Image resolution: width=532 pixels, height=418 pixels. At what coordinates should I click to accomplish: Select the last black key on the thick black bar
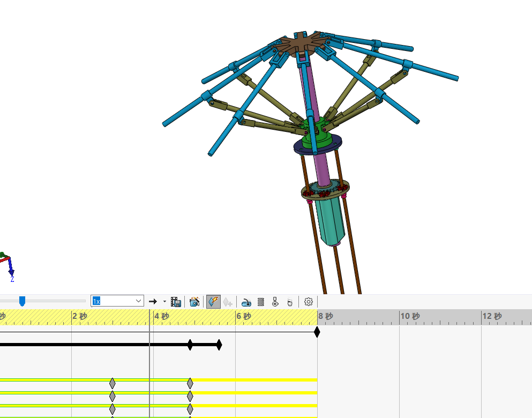click(x=219, y=345)
